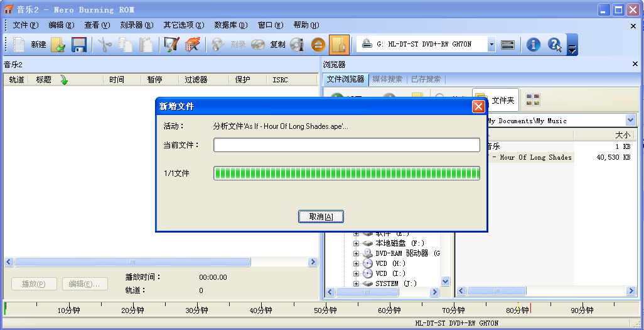Click the 当前文件 input field
The height and width of the screenshot is (330, 644).
pyautogui.click(x=346, y=145)
